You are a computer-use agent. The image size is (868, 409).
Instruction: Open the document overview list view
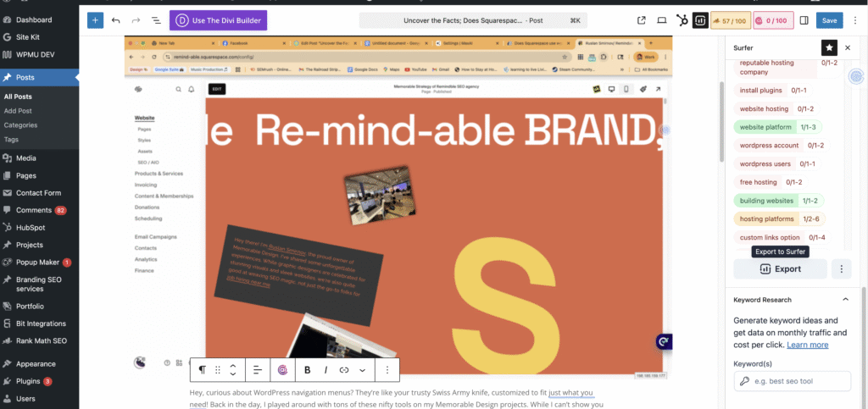tap(156, 19)
